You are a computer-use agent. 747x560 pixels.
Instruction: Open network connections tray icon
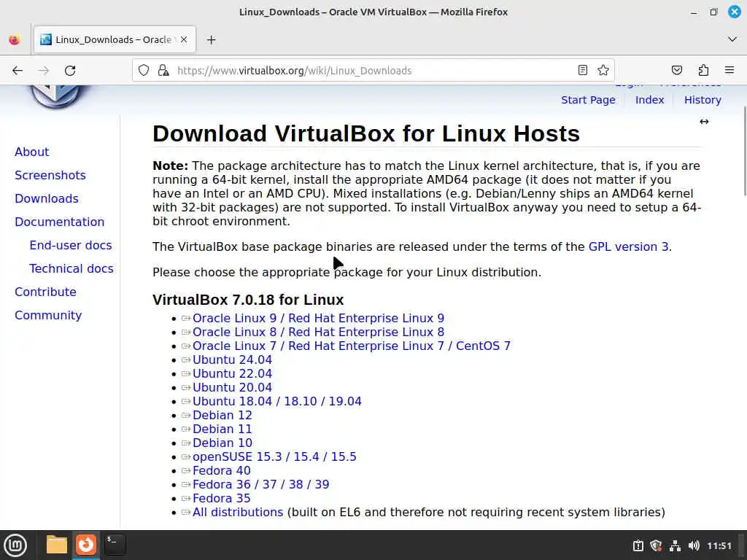pyautogui.click(x=675, y=545)
